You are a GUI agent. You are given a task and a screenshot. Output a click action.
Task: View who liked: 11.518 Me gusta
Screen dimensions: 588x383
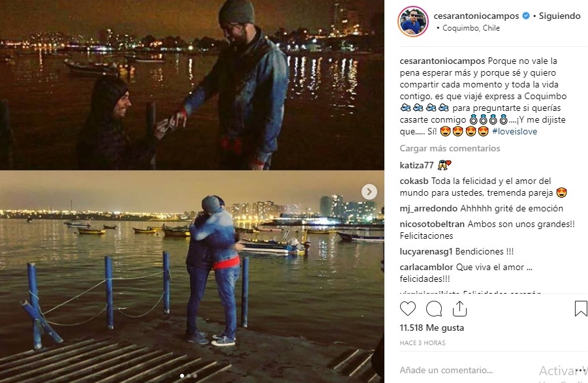431,328
